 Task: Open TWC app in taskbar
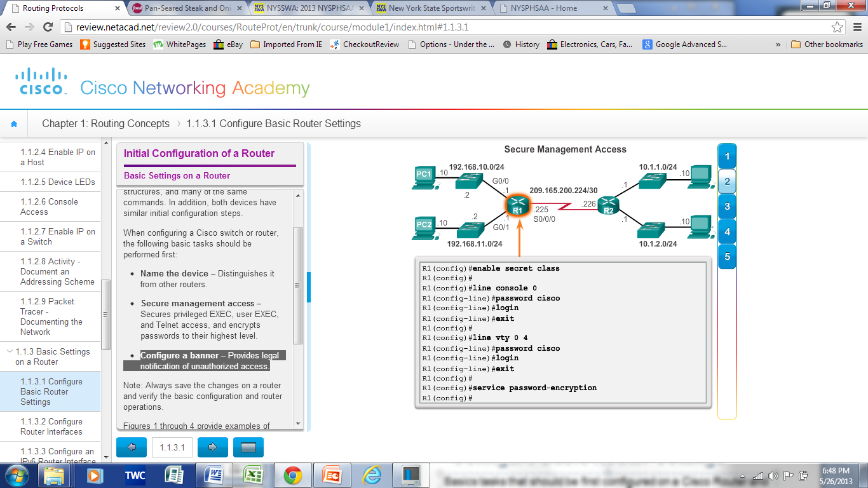click(x=134, y=475)
